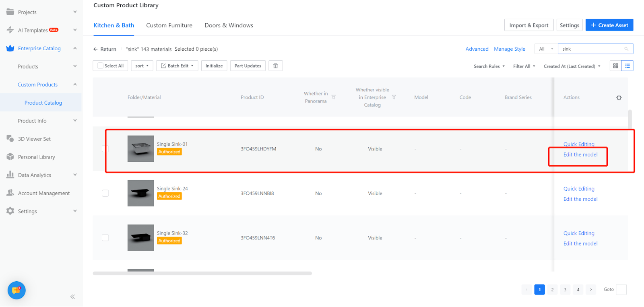Check the Single Sink-24 row checkbox
Screen dimensions: 644x307
click(105, 194)
